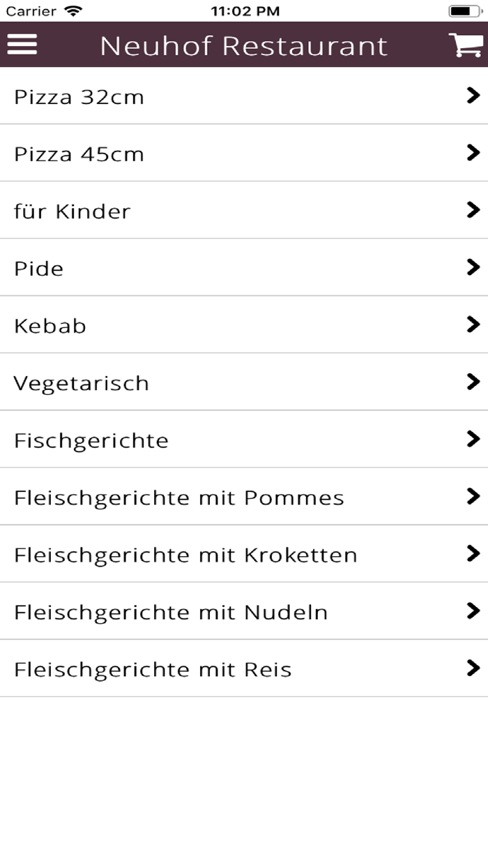Open the shopping cart
The image size is (488, 868).
tap(466, 45)
